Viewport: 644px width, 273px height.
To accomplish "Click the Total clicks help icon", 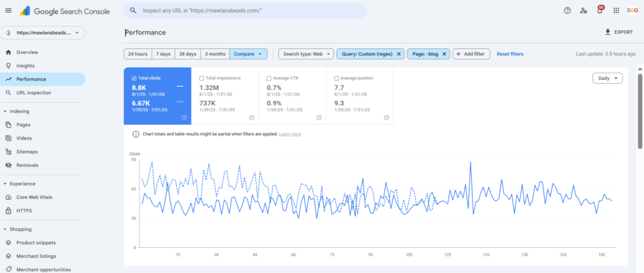I will (x=184, y=118).
